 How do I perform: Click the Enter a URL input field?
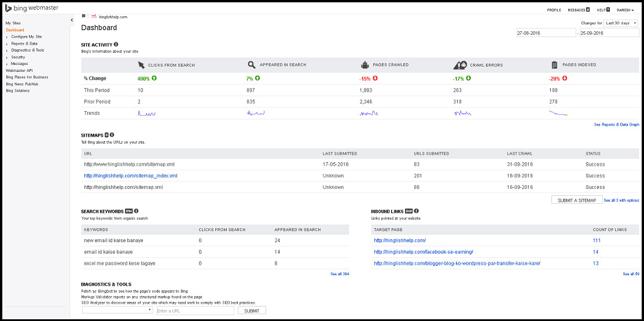(196, 311)
